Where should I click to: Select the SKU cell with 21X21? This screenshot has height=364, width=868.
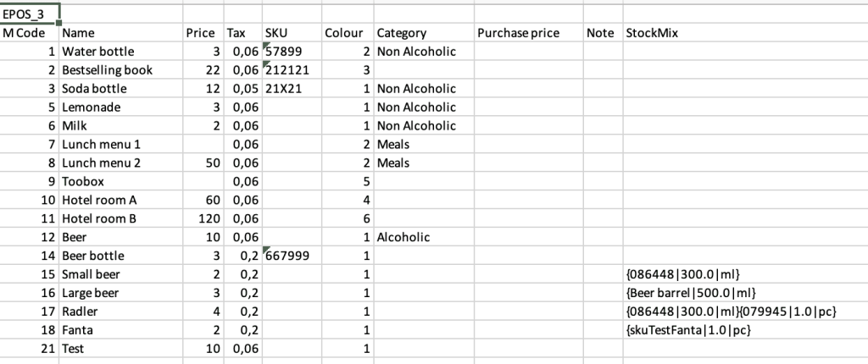[292, 89]
